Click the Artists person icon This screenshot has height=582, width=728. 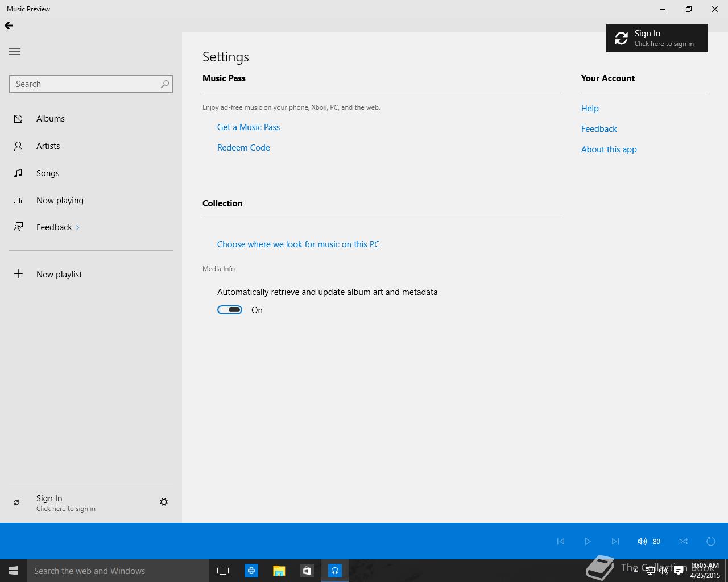(18, 146)
